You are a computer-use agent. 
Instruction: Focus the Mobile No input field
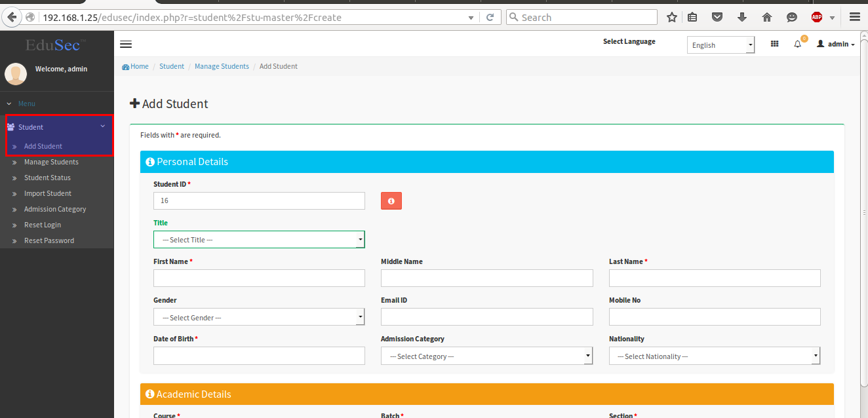tap(715, 317)
